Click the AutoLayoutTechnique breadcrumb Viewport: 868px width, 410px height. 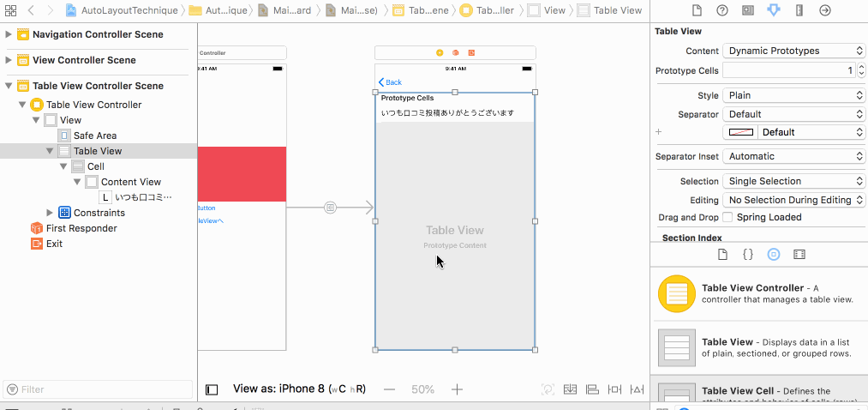pos(123,10)
